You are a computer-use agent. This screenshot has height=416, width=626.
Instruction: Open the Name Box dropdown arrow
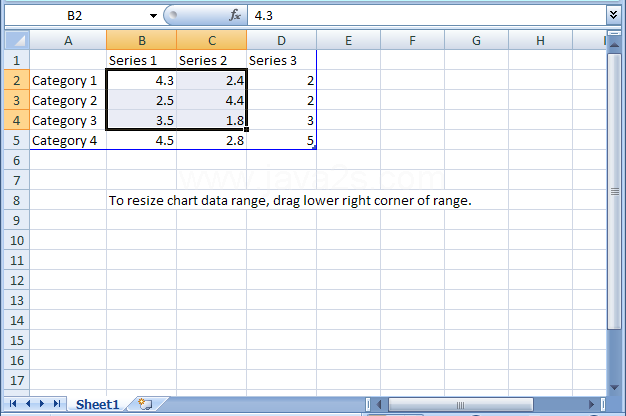point(153,16)
